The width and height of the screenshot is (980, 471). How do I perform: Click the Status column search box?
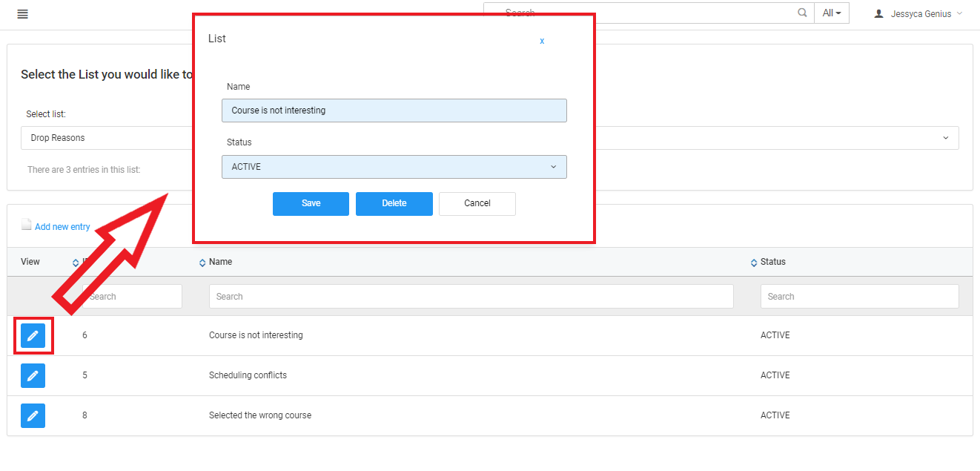tap(859, 297)
